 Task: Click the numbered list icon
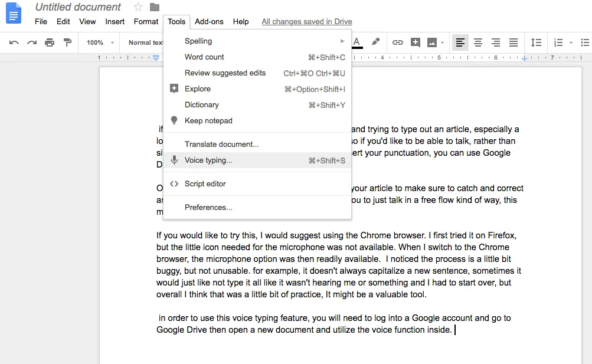click(x=558, y=42)
